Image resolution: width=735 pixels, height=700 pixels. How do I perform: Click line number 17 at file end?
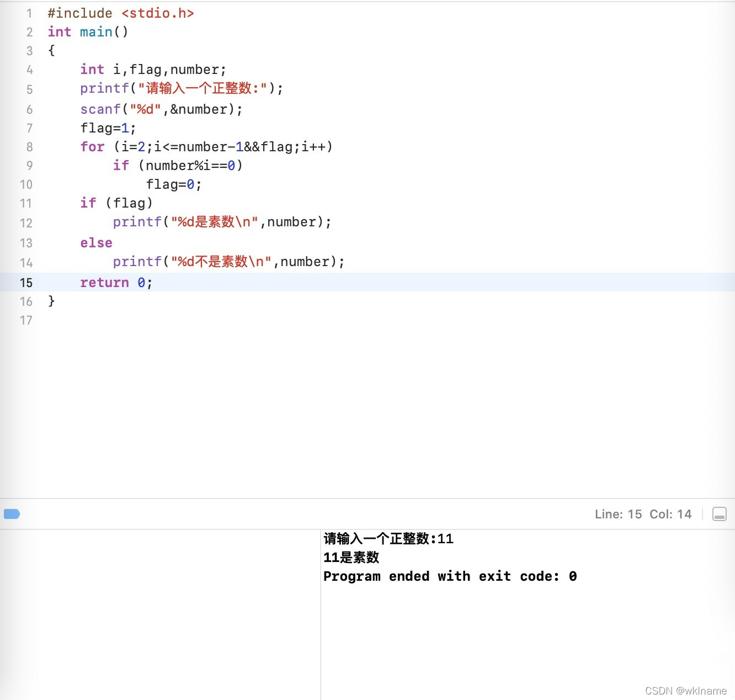[x=26, y=320]
